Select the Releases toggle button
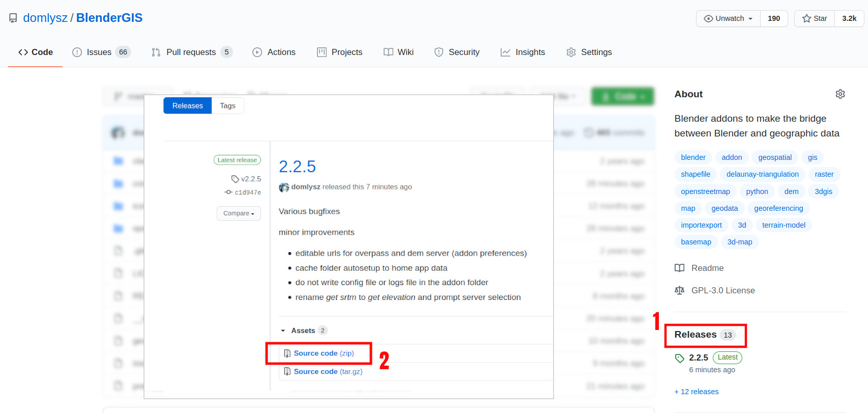The image size is (868, 413). 187,105
